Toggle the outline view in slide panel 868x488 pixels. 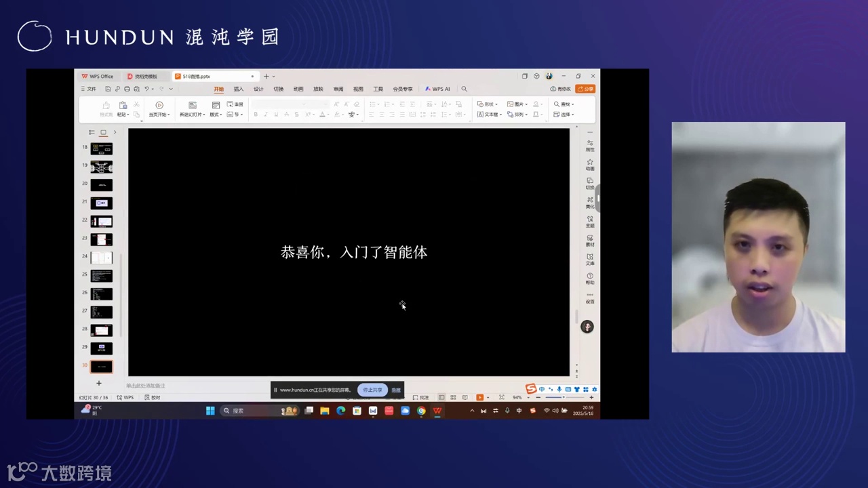(92, 132)
